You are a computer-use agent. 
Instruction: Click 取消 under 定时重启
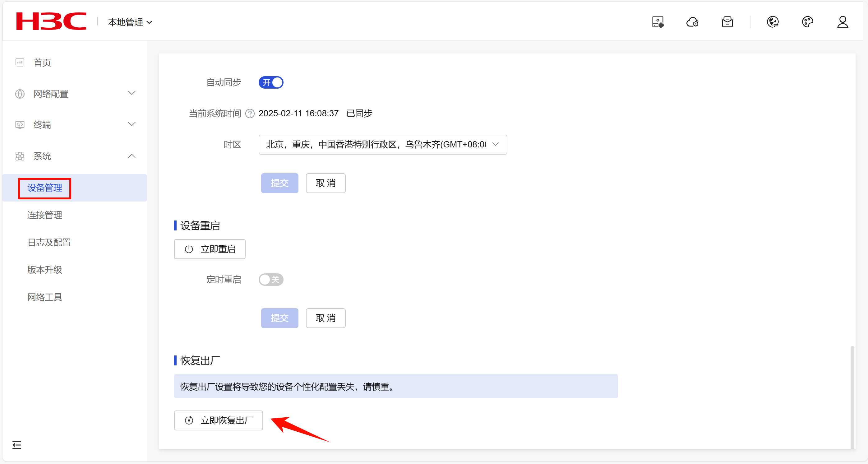click(x=325, y=318)
